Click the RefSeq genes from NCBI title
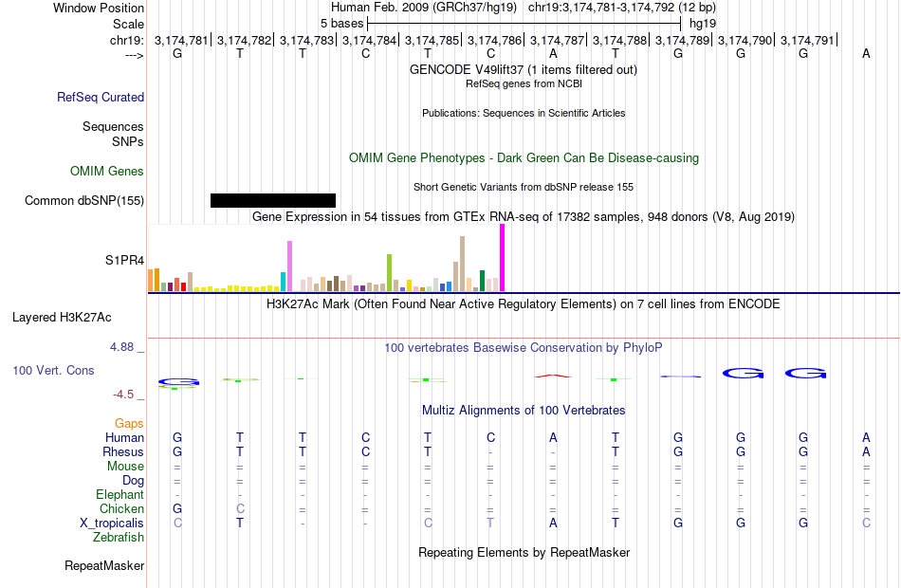This screenshot has height=588, width=901. (524, 83)
